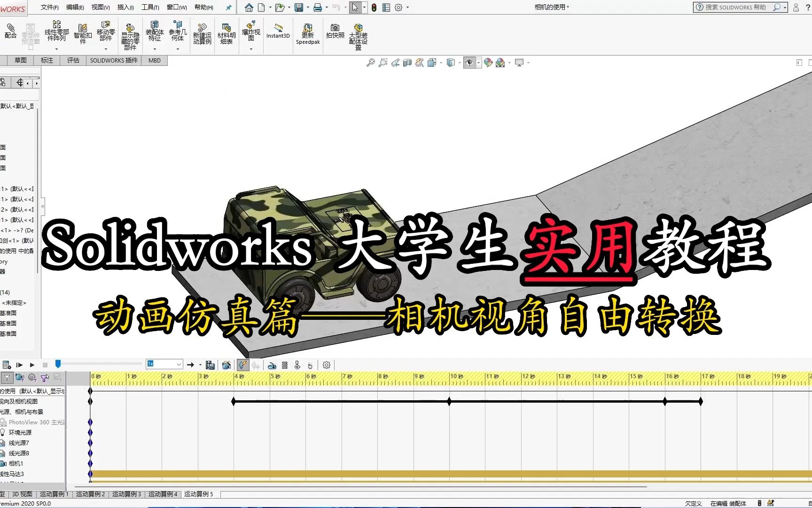
Task: Toggle filter driving gear icon in motion manager
Action: [x=32, y=378]
